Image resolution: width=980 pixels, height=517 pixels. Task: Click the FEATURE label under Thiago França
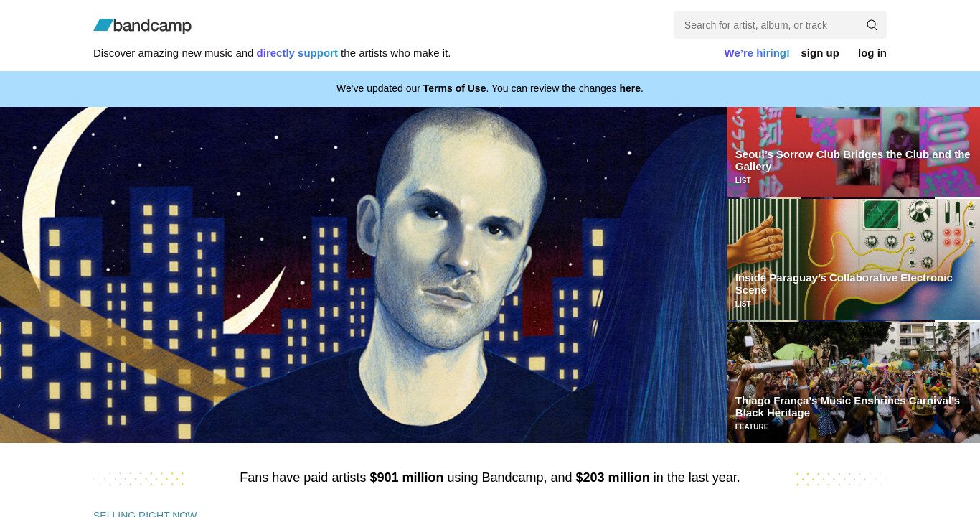tap(752, 427)
